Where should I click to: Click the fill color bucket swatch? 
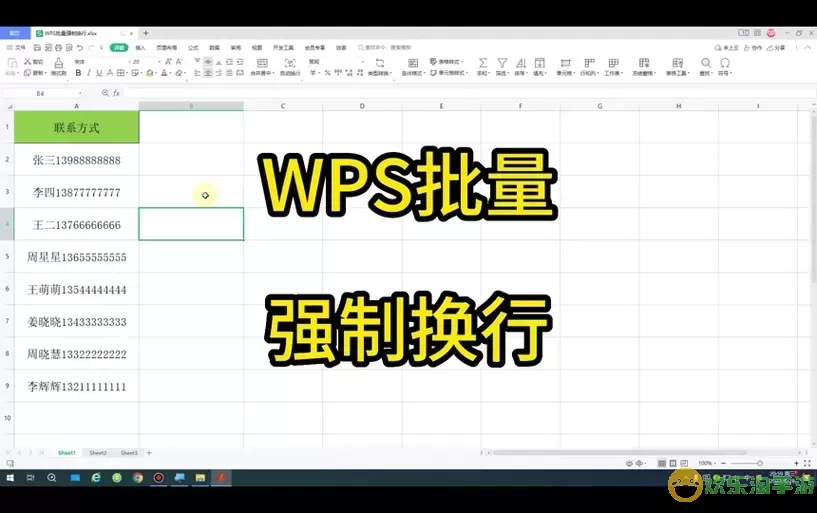click(150, 73)
